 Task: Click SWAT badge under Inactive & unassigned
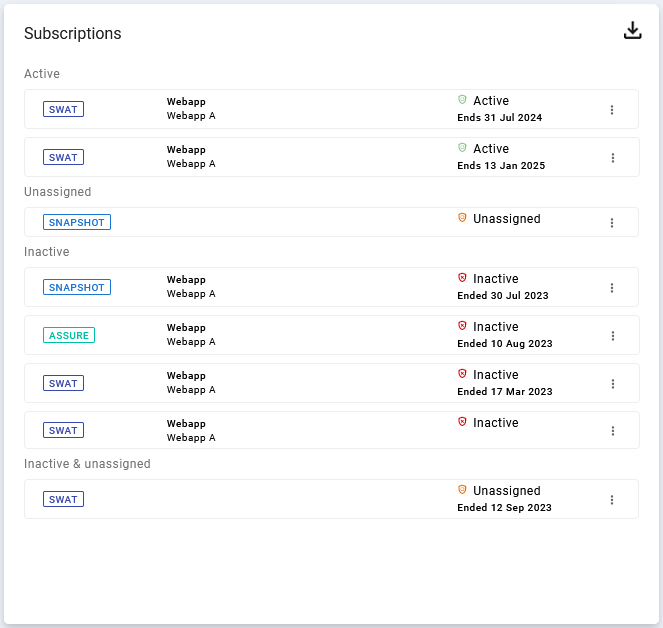tap(63, 499)
